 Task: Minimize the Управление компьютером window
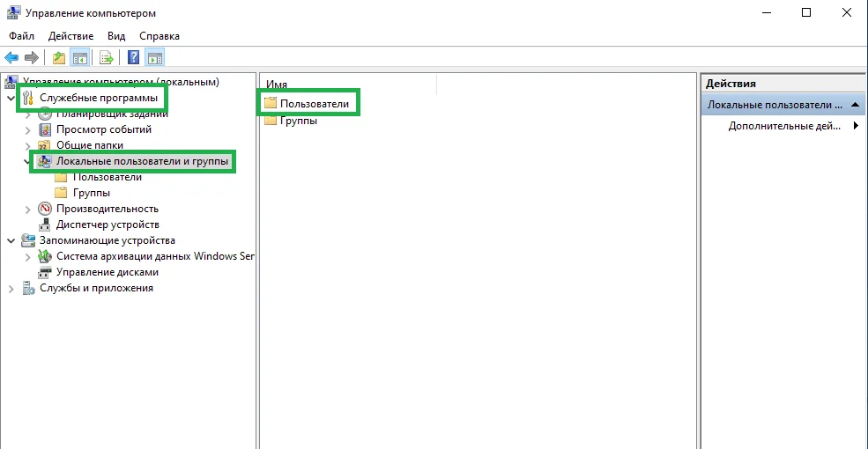767,12
